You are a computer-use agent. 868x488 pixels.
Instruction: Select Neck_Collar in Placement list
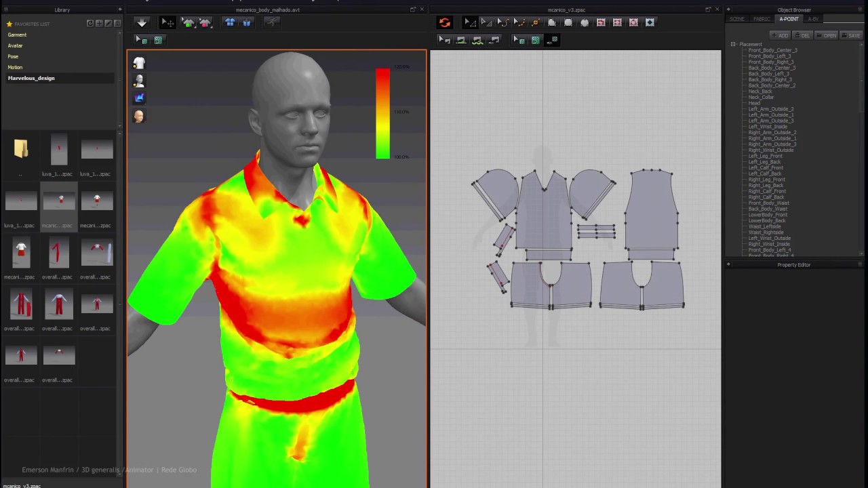761,97
